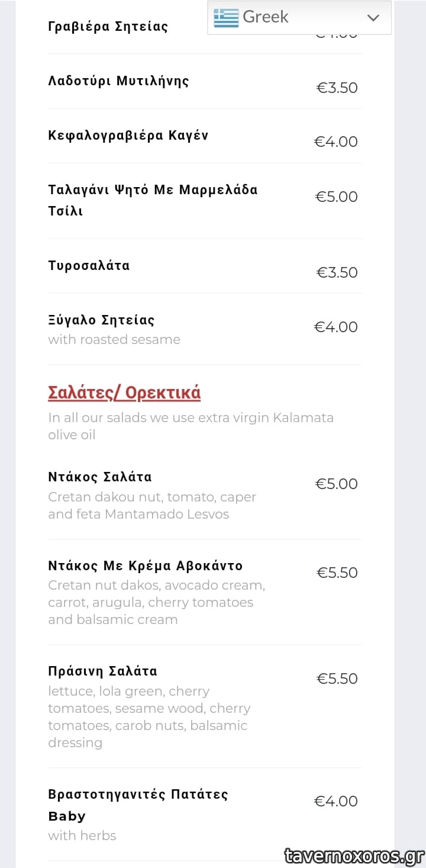
Task: Click the 'with herbs' description text
Action: click(x=82, y=836)
